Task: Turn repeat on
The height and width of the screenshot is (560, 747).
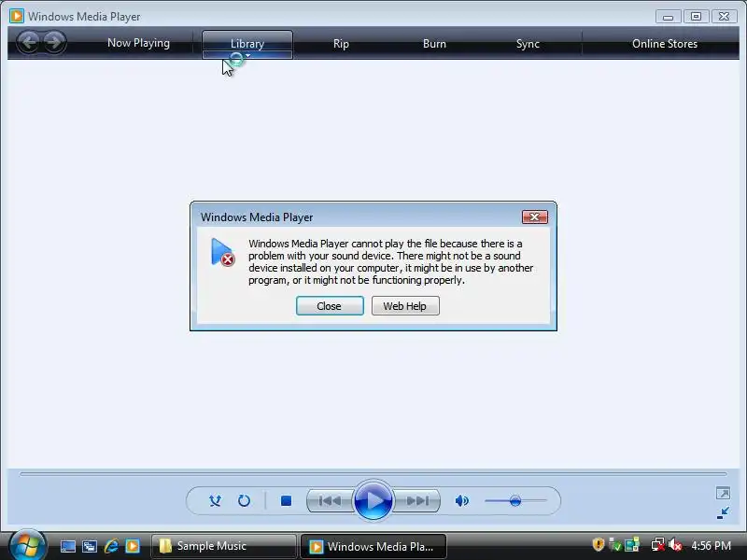Action: point(244,500)
